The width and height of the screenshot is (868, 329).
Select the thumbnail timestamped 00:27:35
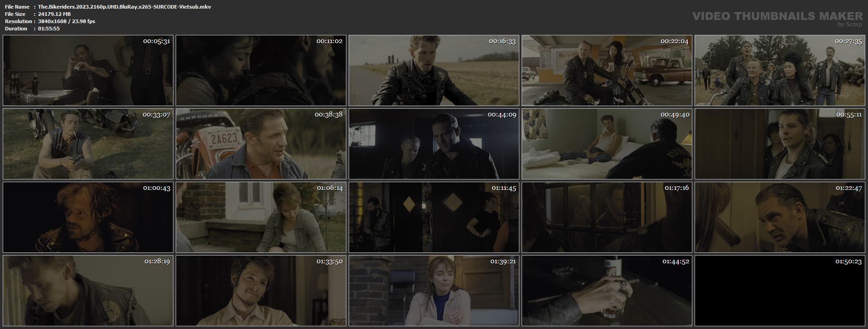click(x=780, y=71)
